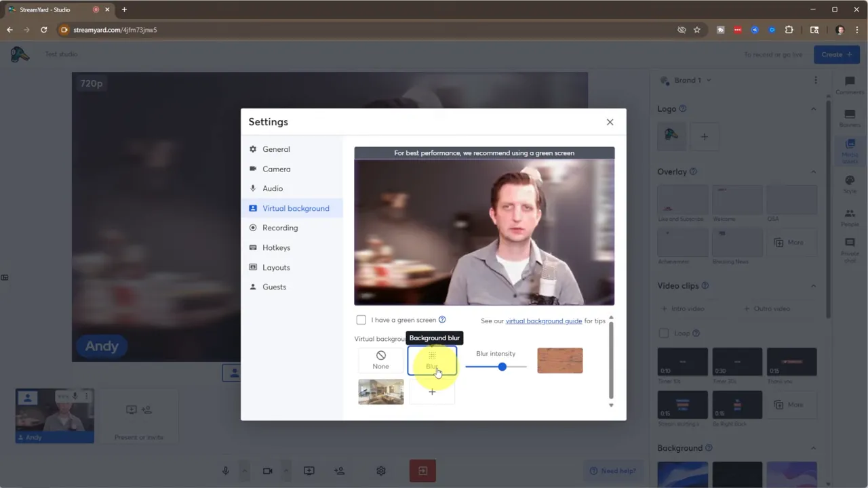Collapse the Overlay section
Image resolution: width=868 pixels, height=488 pixels.
[x=813, y=171]
